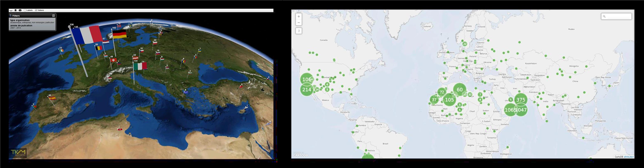Click the globe icon beside Filters title

tap(11, 15)
